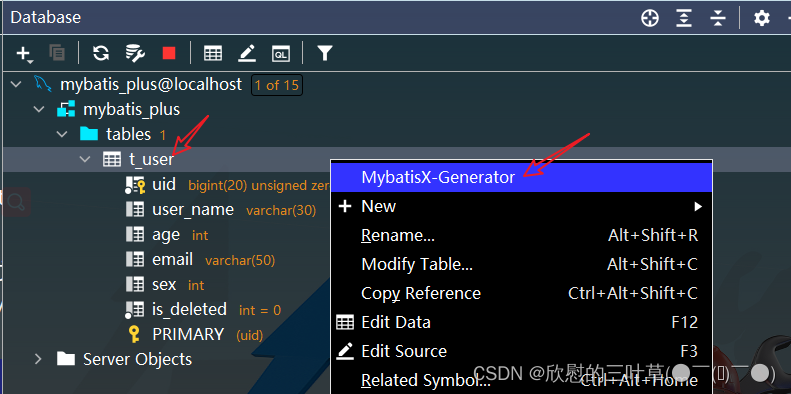Select Rename... in the context menu

pyautogui.click(x=522, y=235)
